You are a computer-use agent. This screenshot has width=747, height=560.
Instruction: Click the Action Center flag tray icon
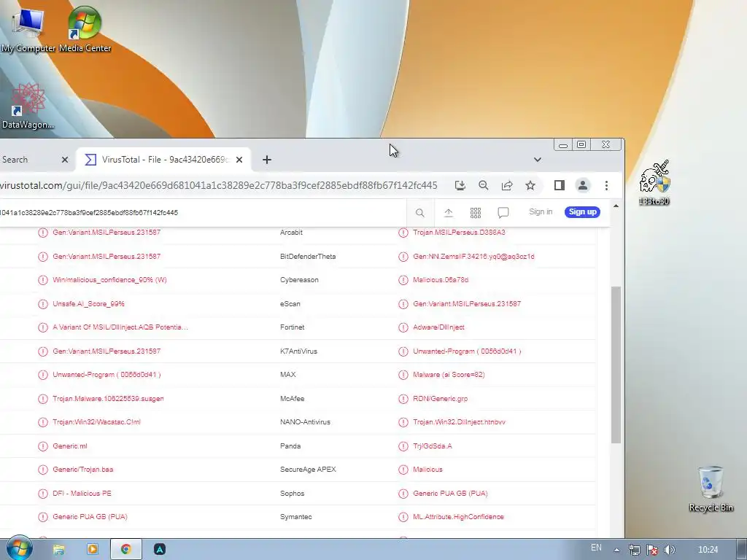(652, 550)
